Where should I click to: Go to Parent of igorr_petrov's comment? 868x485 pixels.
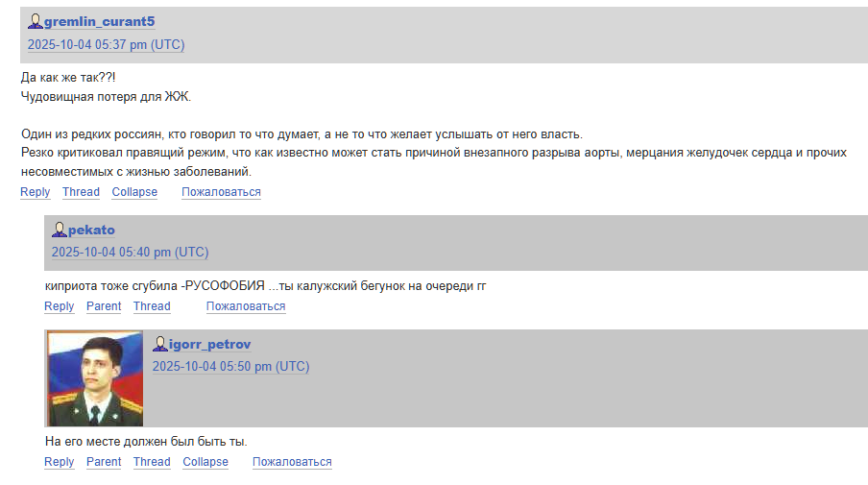coord(104,462)
